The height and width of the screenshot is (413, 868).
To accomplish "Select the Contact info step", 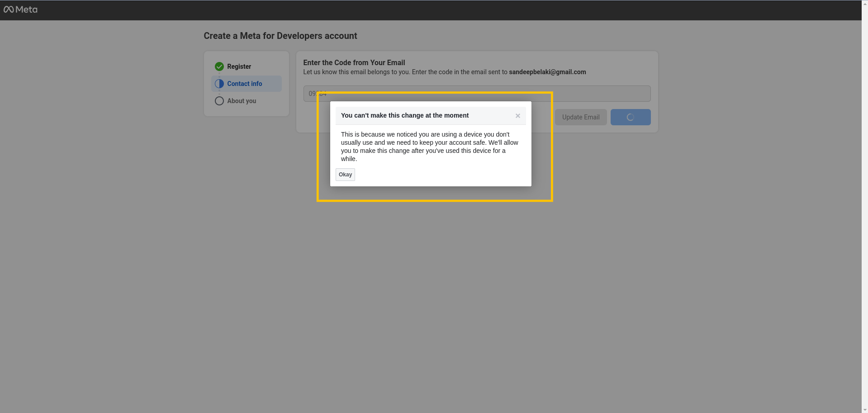I will click(x=246, y=84).
